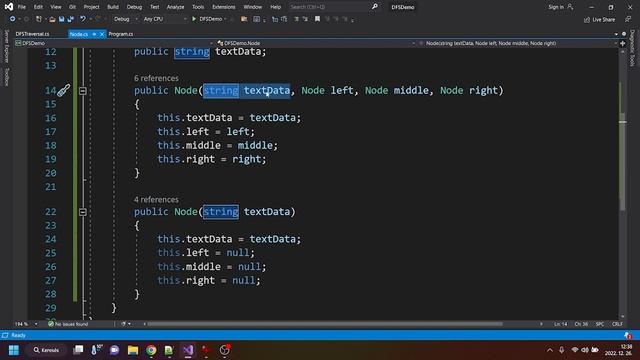Open the Help menu

pyautogui.click(x=276, y=7)
